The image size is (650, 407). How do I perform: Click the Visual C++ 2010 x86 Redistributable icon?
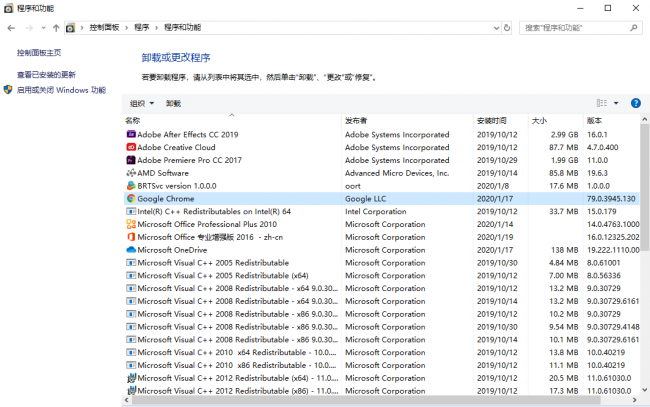(x=131, y=365)
